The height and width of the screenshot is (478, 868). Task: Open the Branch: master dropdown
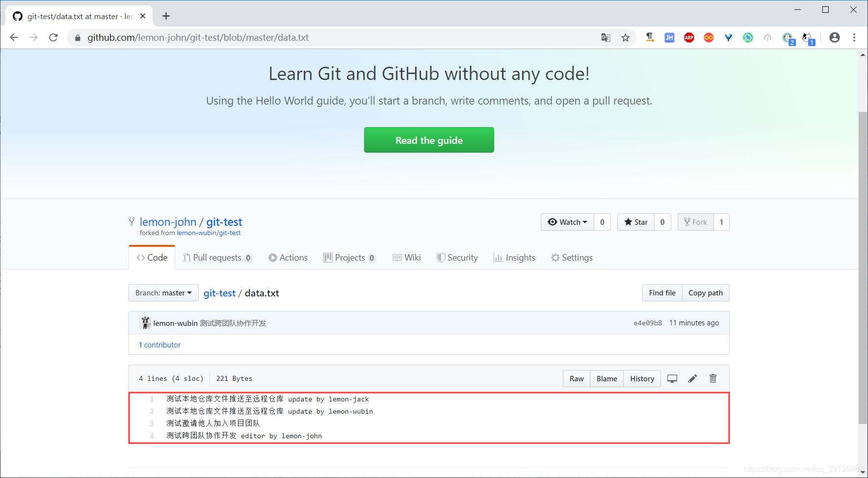[x=163, y=293]
